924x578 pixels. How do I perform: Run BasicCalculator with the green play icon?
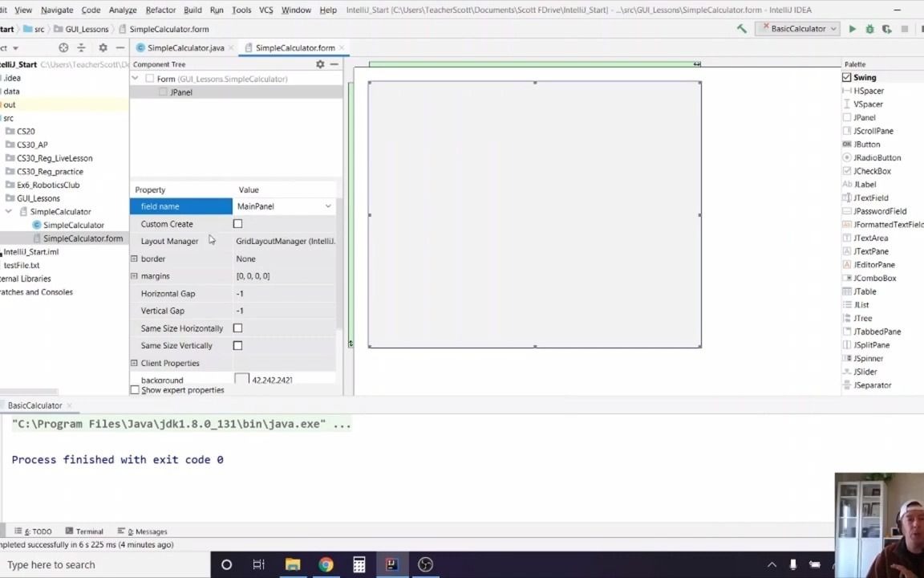tap(852, 28)
